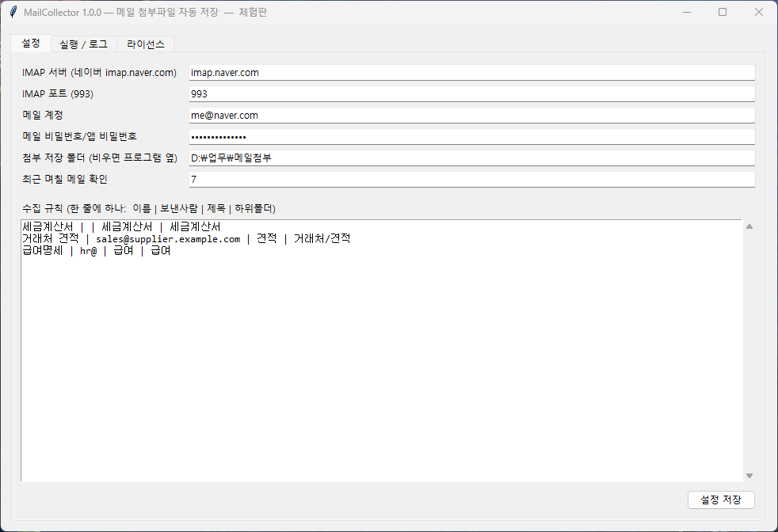778x532 pixels.
Task: Open the 실행 / 로그 tab
Action: 83,44
